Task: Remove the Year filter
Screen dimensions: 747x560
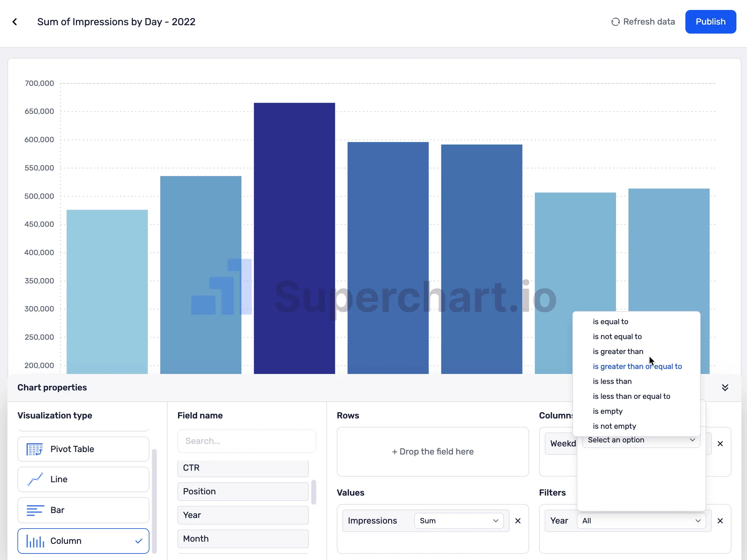Action: [x=720, y=520]
